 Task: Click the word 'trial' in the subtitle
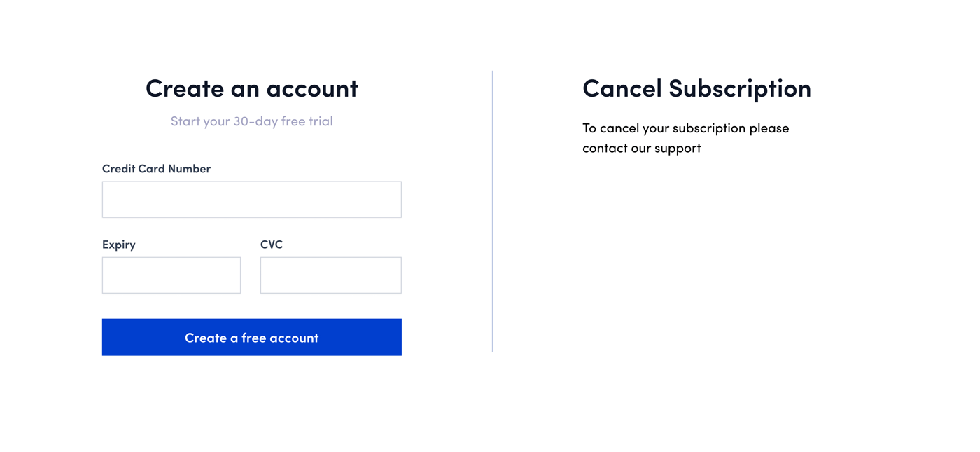coord(321,121)
